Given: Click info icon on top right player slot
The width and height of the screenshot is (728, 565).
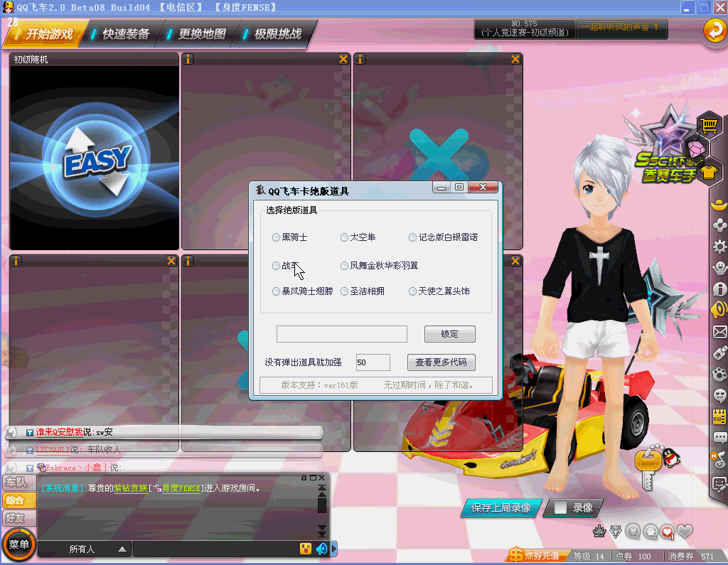Looking at the screenshot, I should pos(360,60).
